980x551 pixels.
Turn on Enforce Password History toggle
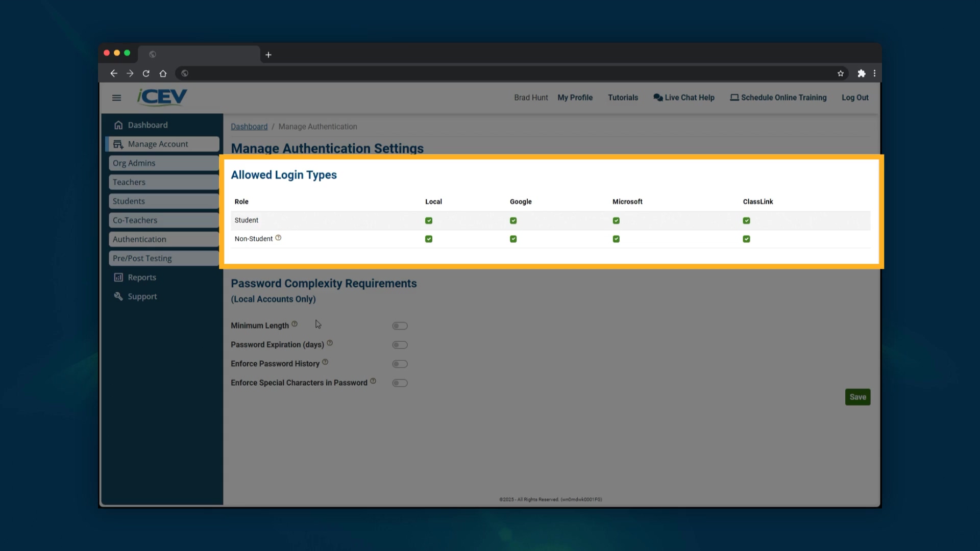click(x=400, y=364)
